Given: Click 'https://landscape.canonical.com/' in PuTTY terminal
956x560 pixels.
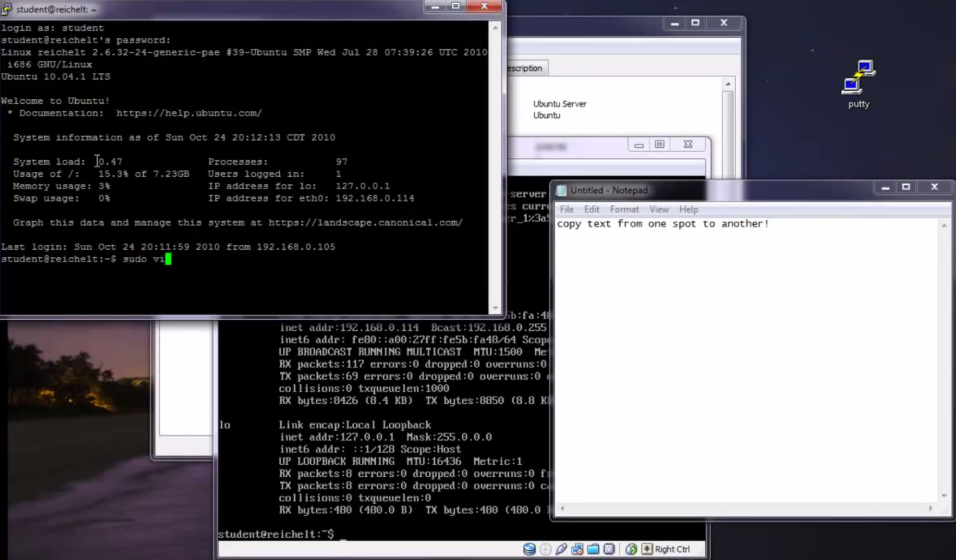Looking at the screenshot, I should click(x=366, y=222).
